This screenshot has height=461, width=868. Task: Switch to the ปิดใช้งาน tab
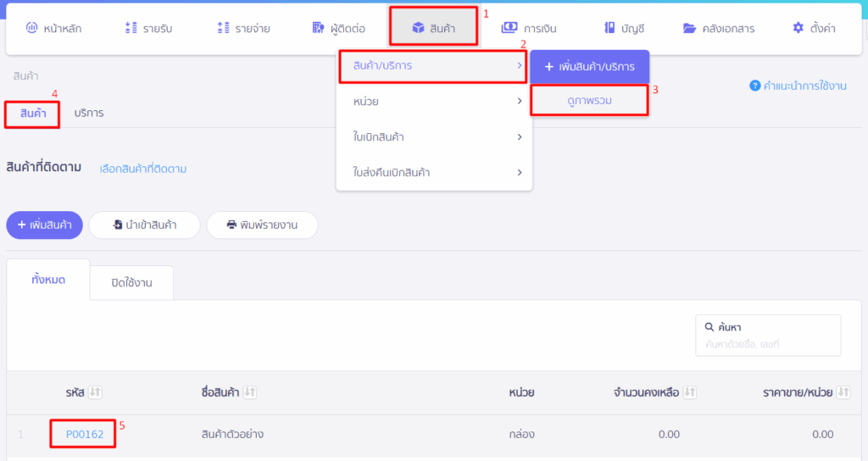131,283
